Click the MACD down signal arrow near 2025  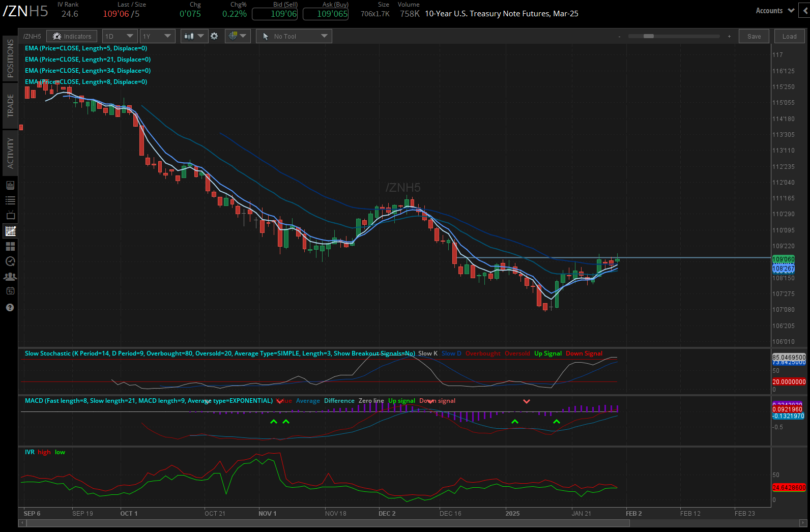click(x=527, y=401)
